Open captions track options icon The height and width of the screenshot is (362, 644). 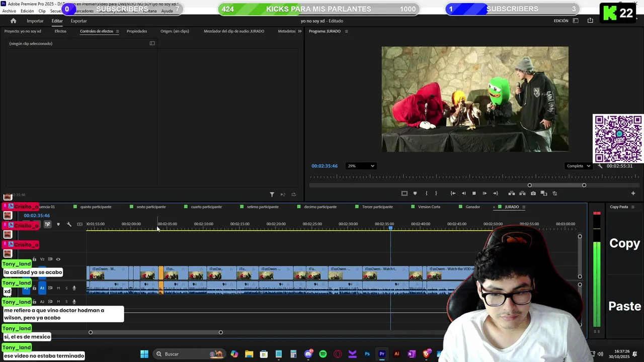point(79,224)
